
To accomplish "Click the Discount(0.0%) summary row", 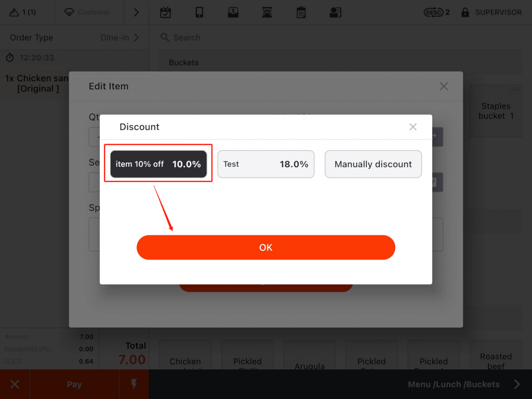I will point(49,349).
